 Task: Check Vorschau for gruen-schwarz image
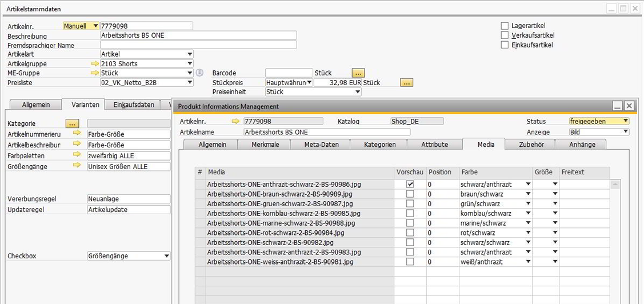click(410, 203)
